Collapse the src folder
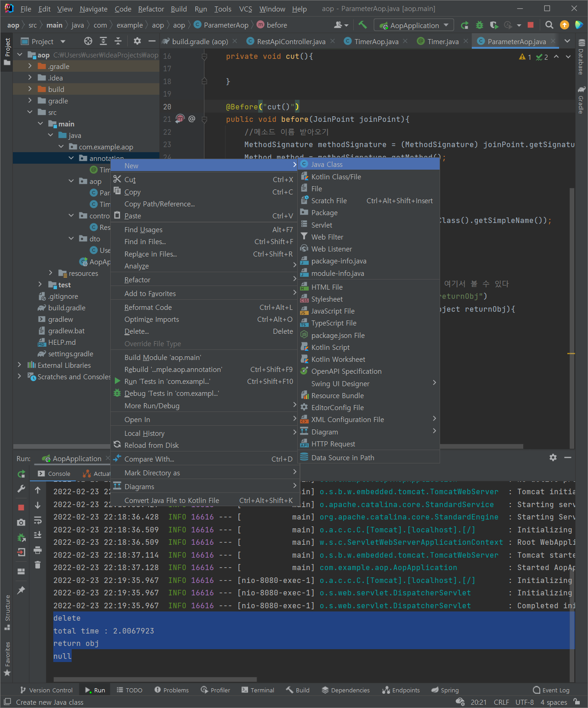588x708 pixels. point(30,112)
